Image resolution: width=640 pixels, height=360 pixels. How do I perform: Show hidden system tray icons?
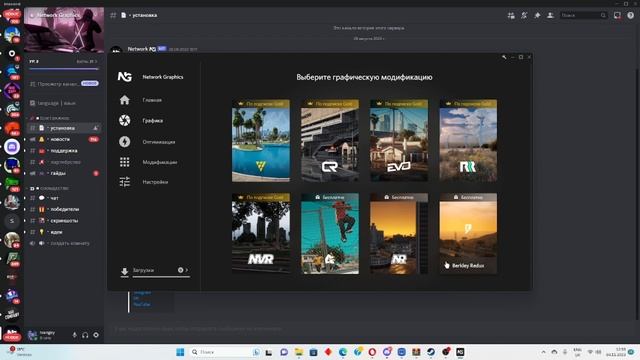(x=543, y=352)
